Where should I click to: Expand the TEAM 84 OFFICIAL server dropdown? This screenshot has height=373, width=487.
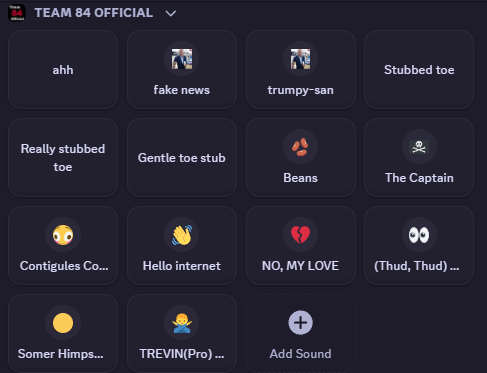pyautogui.click(x=171, y=13)
